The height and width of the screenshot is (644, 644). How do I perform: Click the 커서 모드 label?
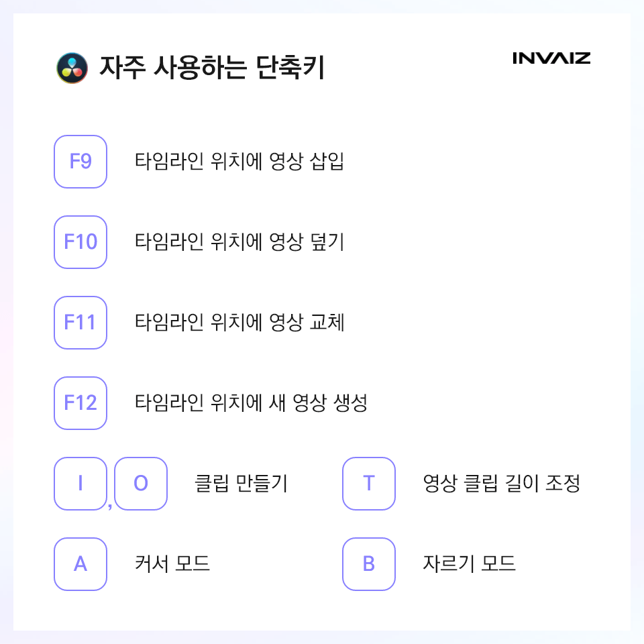point(172,563)
